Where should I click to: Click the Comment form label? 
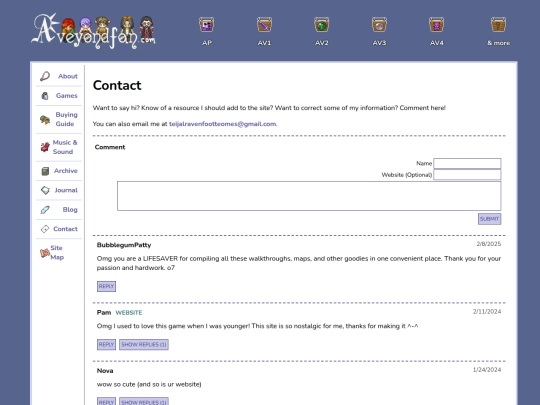110,147
